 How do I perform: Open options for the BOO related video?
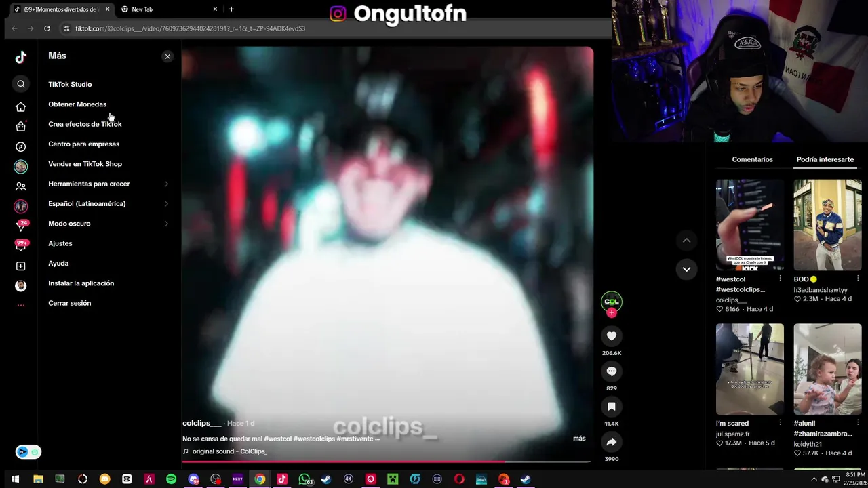pos(858,279)
